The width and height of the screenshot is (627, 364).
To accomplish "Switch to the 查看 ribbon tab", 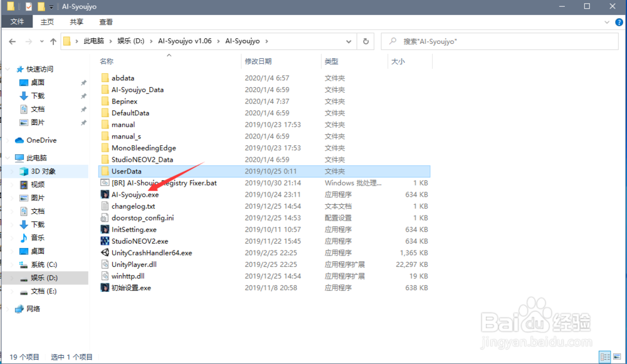I will pyautogui.click(x=105, y=21).
